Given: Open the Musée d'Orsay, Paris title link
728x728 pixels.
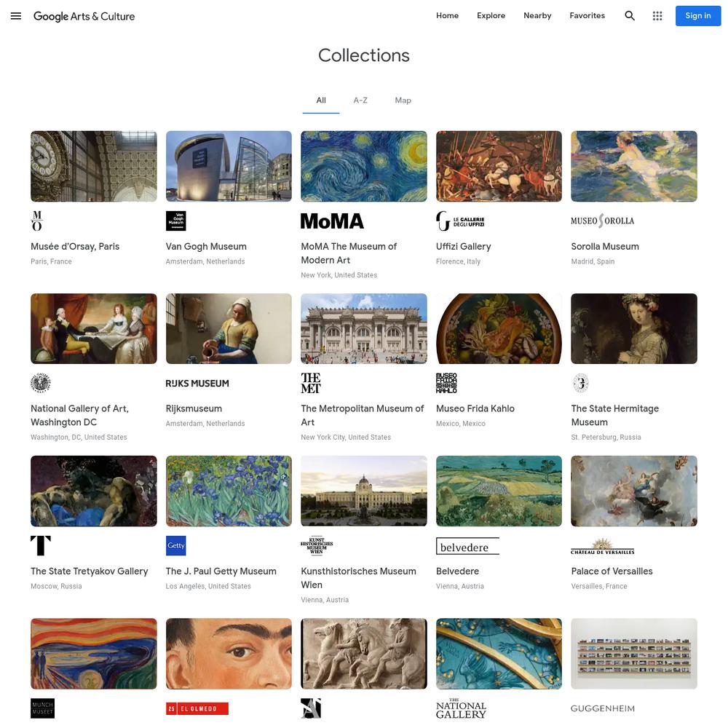Looking at the screenshot, I should click(x=75, y=247).
